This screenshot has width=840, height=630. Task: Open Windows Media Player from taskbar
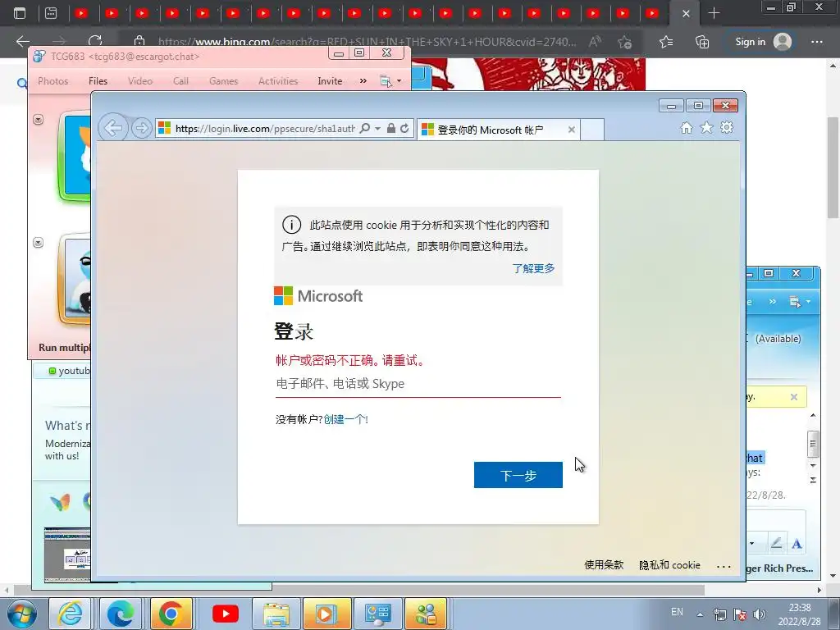coord(327,614)
